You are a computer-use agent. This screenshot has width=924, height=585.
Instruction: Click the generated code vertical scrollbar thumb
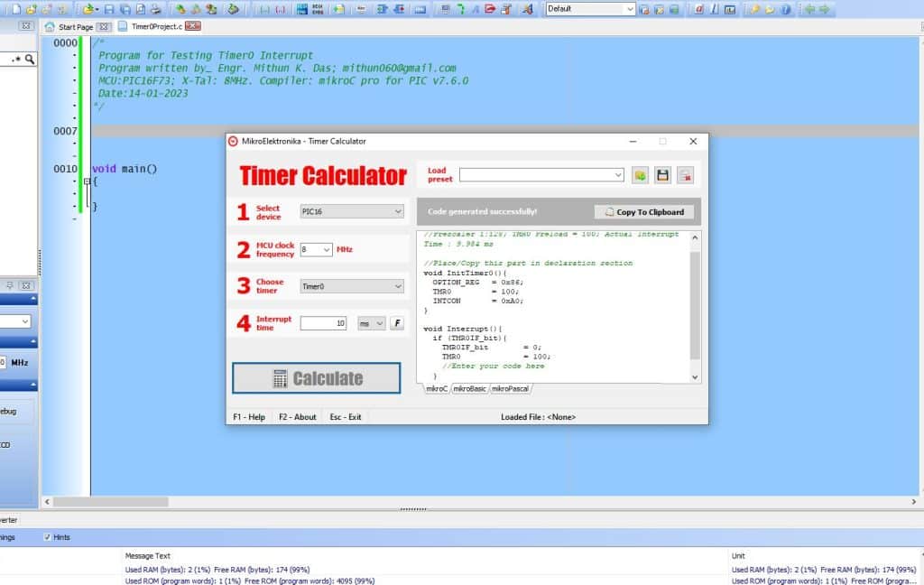pos(695,305)
